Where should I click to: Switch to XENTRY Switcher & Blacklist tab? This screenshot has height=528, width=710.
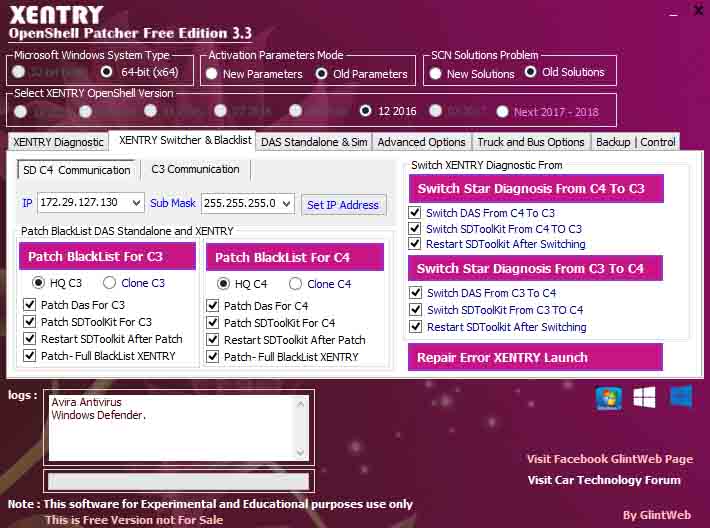185,140
